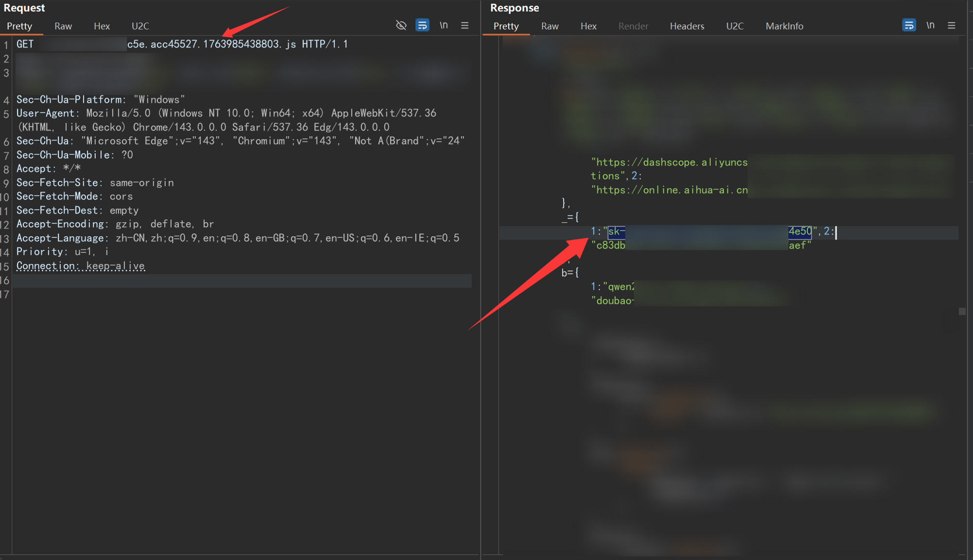973x560 pixels.
Task: Show newline characters in Response panel
Action: pos(930,25)
